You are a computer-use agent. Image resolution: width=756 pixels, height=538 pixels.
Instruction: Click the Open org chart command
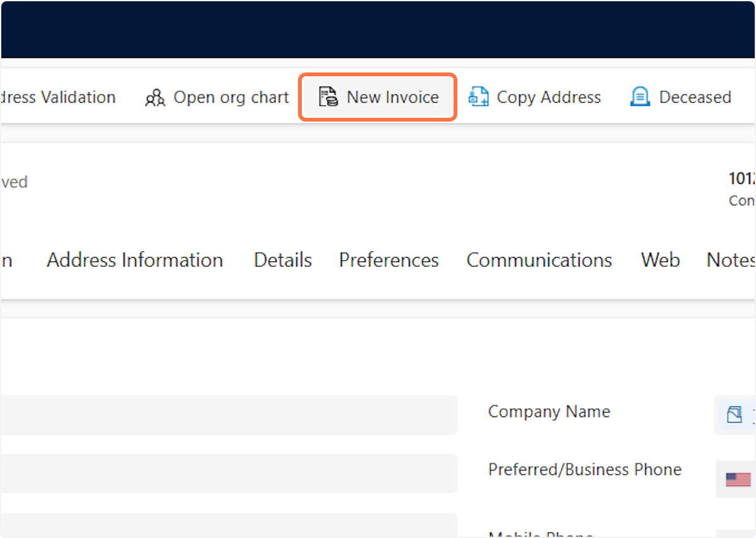click(x=217, y=97)
